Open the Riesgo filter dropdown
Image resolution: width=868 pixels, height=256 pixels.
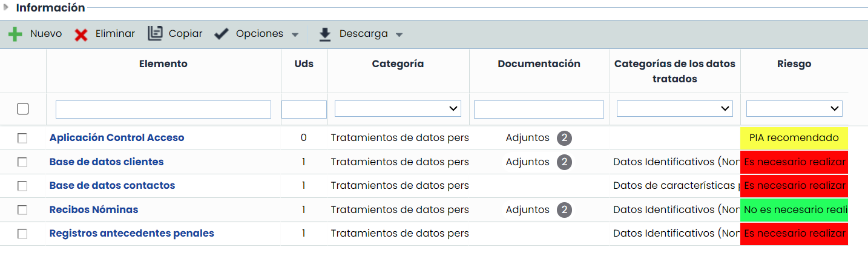pyautogui.click(x=794, y=109)
